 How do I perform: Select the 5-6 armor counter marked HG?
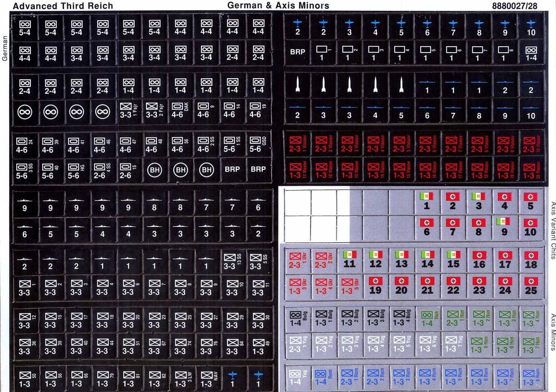point(76,171)
